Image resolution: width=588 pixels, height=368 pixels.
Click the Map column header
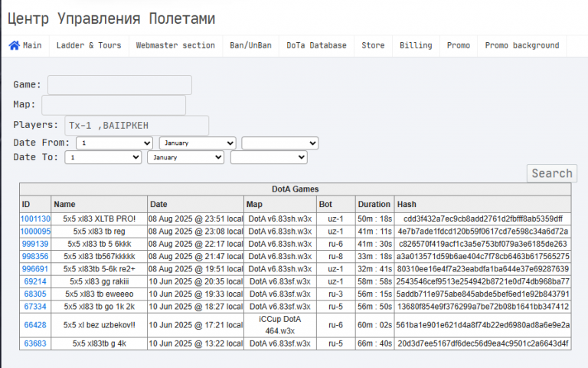point(280,204)
